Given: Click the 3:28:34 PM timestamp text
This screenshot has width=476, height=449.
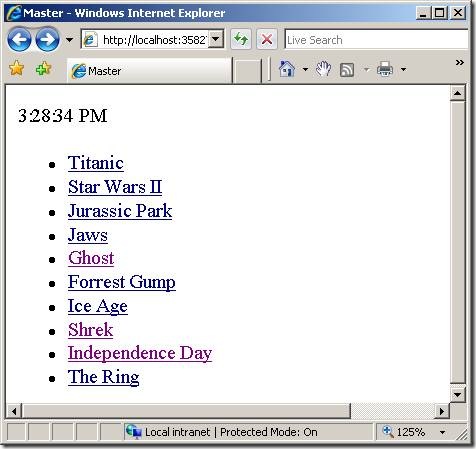Looking at the screenshot, I should click(x=62, y=116).
